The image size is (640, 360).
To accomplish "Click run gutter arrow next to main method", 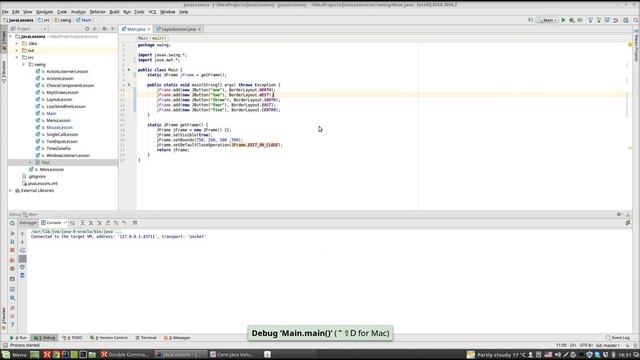I will pos(129,85).
